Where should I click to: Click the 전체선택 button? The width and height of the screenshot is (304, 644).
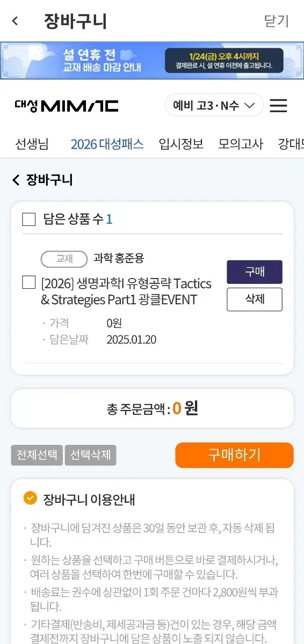37,455
